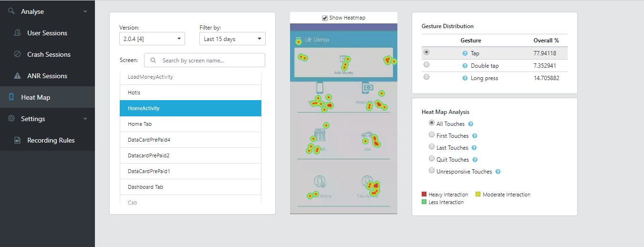644x247 pixels.
Task: Click the User Sessions people icon
Action: (18, 33)
